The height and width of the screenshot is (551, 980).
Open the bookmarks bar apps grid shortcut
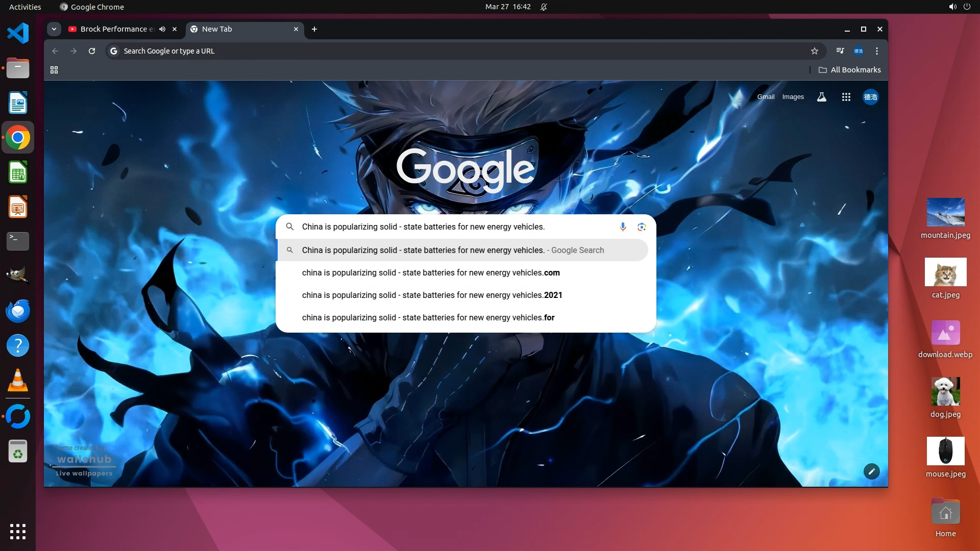(x=54, y=70)
